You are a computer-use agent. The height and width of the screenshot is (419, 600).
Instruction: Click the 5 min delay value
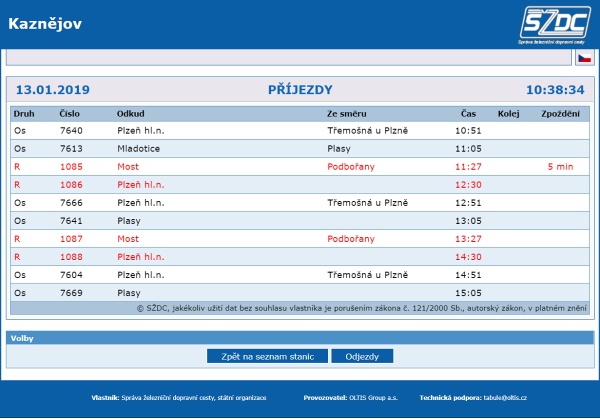click(x=560, y=166)
